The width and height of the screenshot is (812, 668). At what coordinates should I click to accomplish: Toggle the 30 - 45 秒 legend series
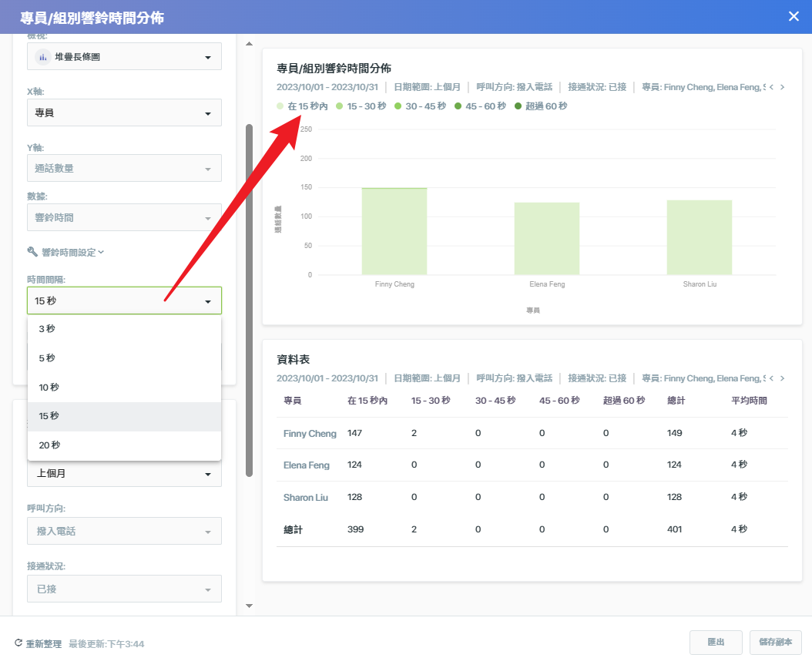click(421, 106)
